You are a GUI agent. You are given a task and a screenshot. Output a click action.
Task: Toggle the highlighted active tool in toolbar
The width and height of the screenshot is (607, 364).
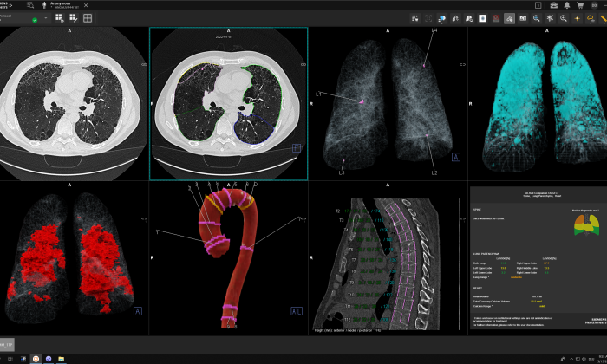click(509, 17)
